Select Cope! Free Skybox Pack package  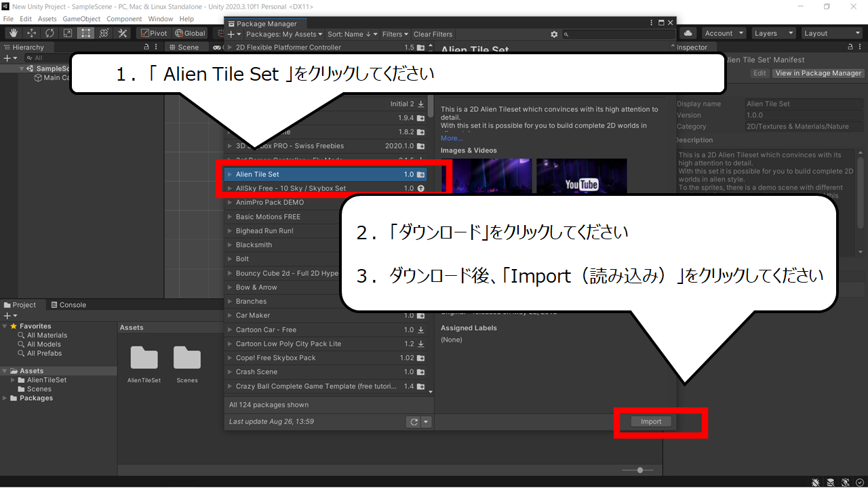[x=329, y=358]
